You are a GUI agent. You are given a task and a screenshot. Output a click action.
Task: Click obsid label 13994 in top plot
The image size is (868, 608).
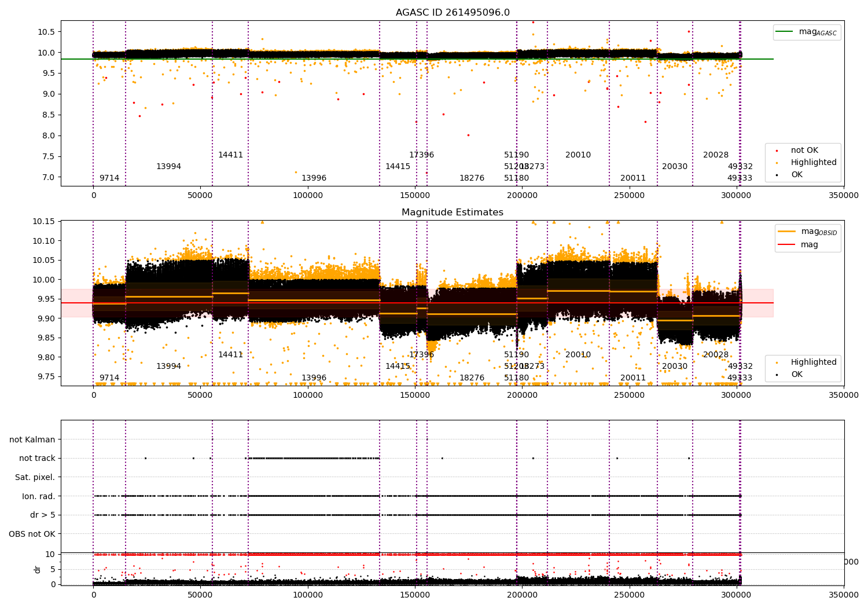pos(169,167)
